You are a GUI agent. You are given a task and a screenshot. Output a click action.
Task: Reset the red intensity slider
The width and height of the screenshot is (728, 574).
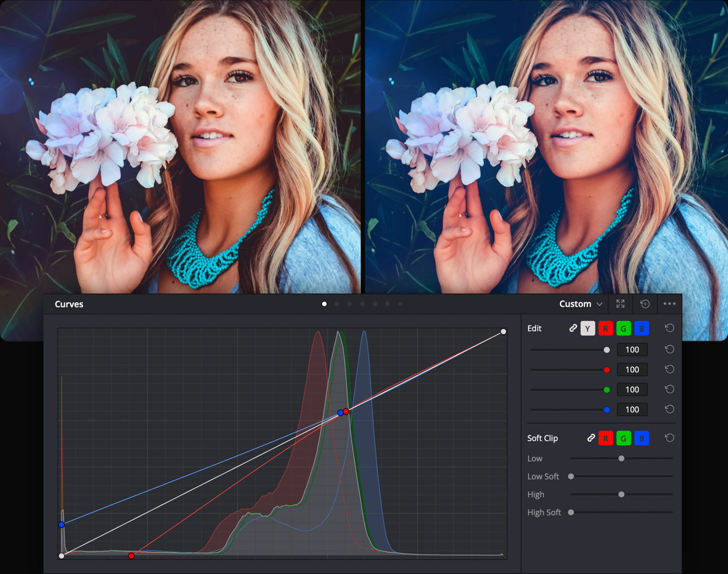coord(669,370)
